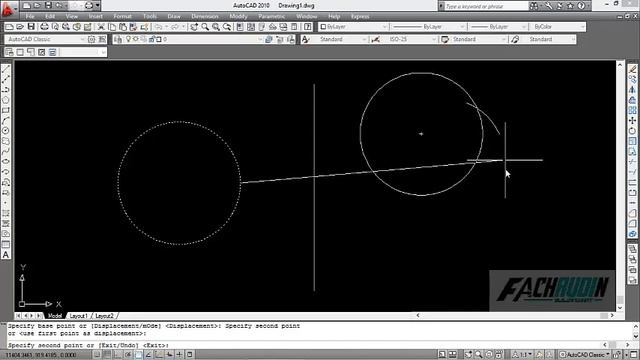The width and height of the screenshot is (640, 360).
Task: Select the Rotate modify tool
Action: (x=632, y=131)
